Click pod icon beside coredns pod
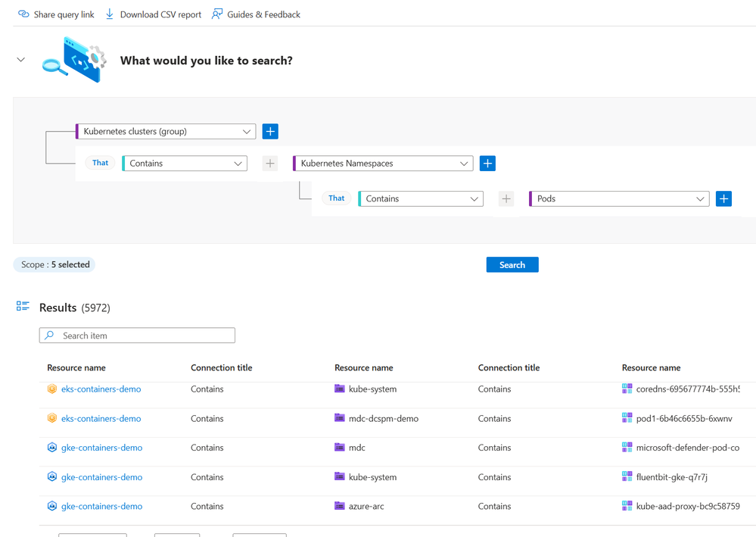Image resolution: width=756 pixels, height=537 pixels. 627,389
